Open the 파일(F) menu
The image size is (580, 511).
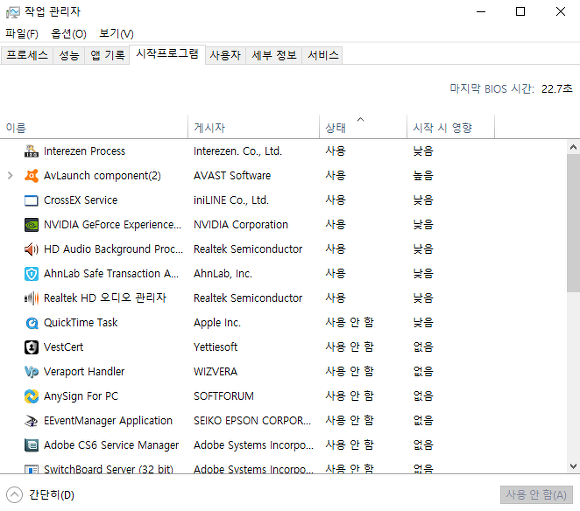[22, 34]
